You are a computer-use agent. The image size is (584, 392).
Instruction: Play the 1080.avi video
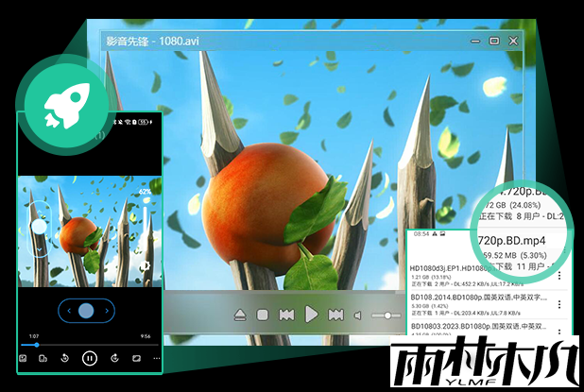coord(311,315)
